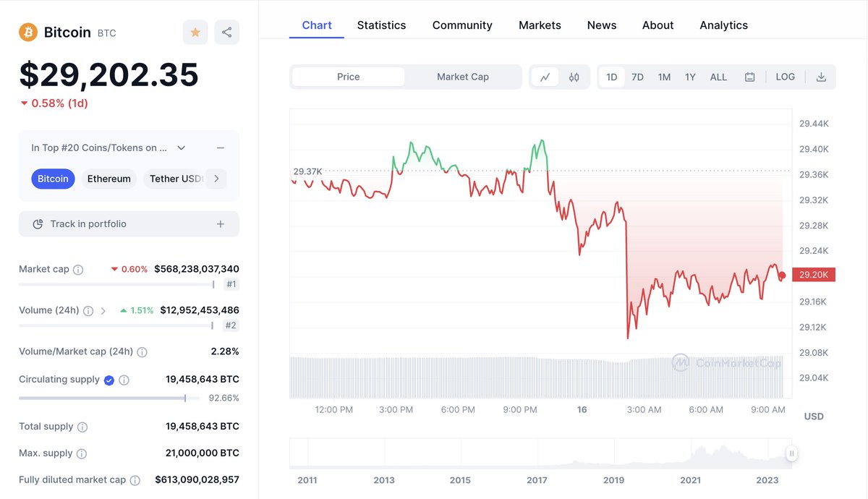The image size is (868, 499).
Task: Click the #2 volume rank badge
Action: pyautogui.click(x=231, y=325)
